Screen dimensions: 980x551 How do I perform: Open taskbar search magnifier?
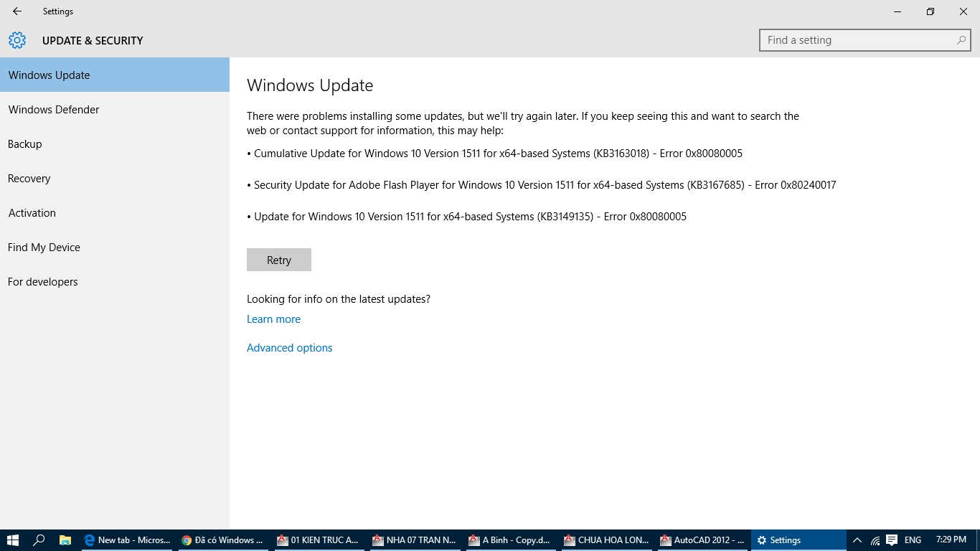pyautogui.click(x=39, y=540)
